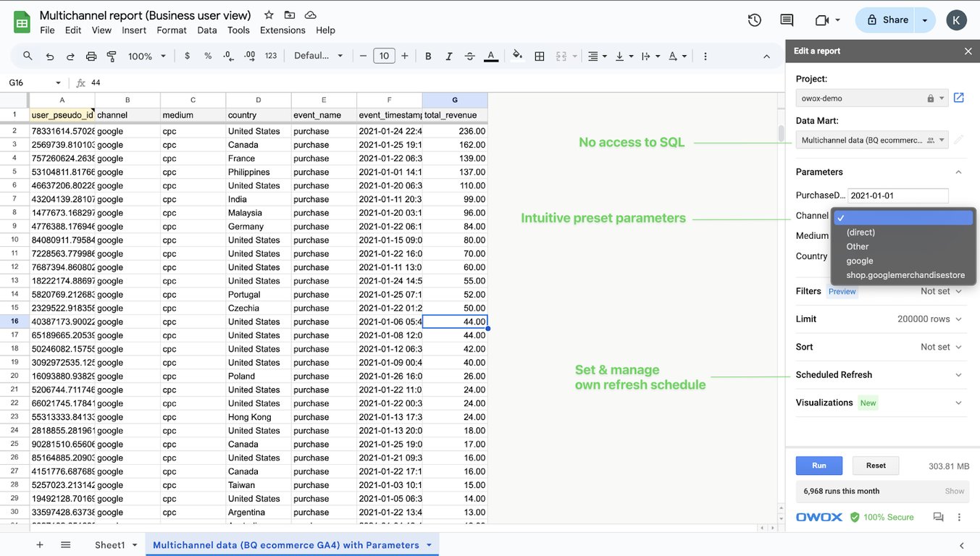This screenshot has height=556, width=980.
Task: Open text rotation options
Action: tap(677, 56)
